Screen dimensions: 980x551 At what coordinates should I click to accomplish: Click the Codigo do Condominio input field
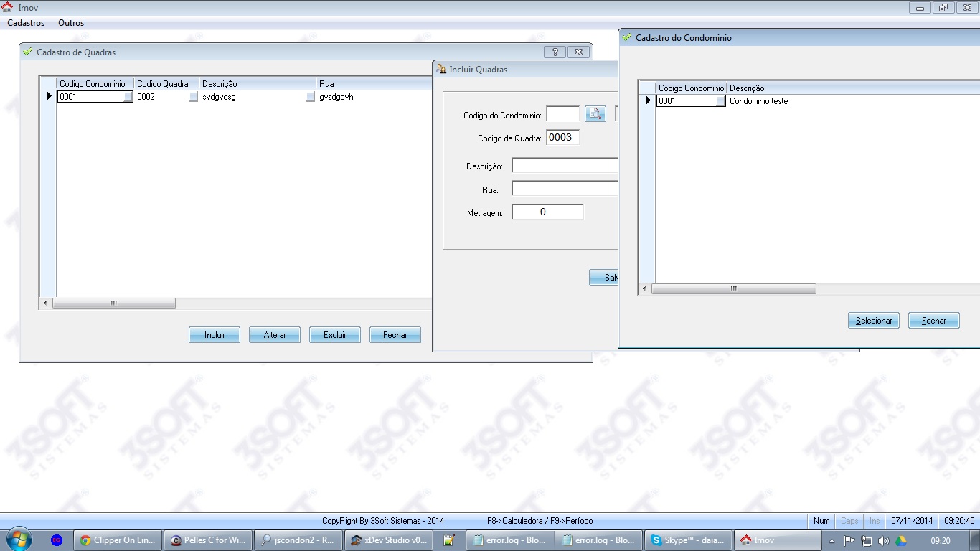[x=562, y=114]
